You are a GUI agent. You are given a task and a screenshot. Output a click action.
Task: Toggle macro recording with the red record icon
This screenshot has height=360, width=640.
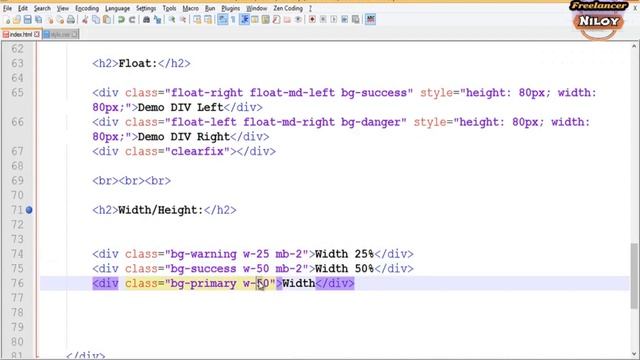tap(312, 20)
